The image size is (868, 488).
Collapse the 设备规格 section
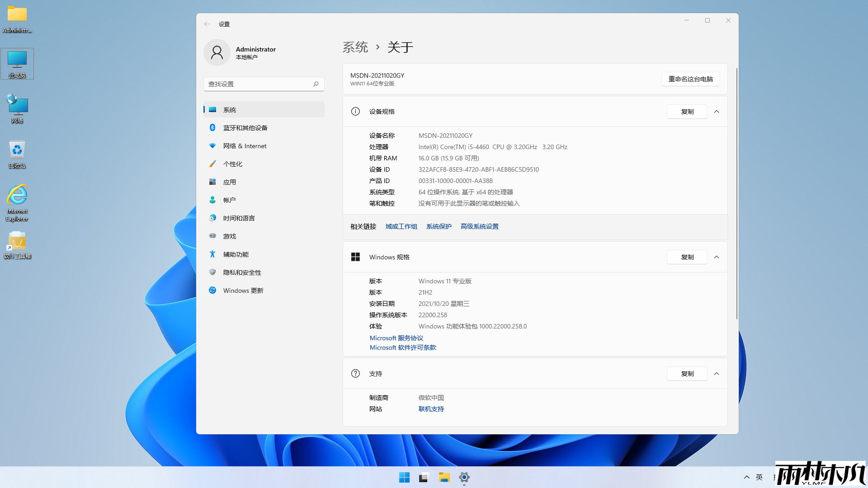coord(716,111)
